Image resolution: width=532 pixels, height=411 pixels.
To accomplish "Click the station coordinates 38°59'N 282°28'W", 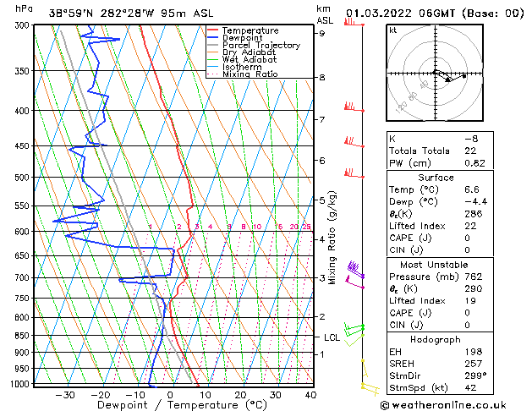I will pos(101,14).
